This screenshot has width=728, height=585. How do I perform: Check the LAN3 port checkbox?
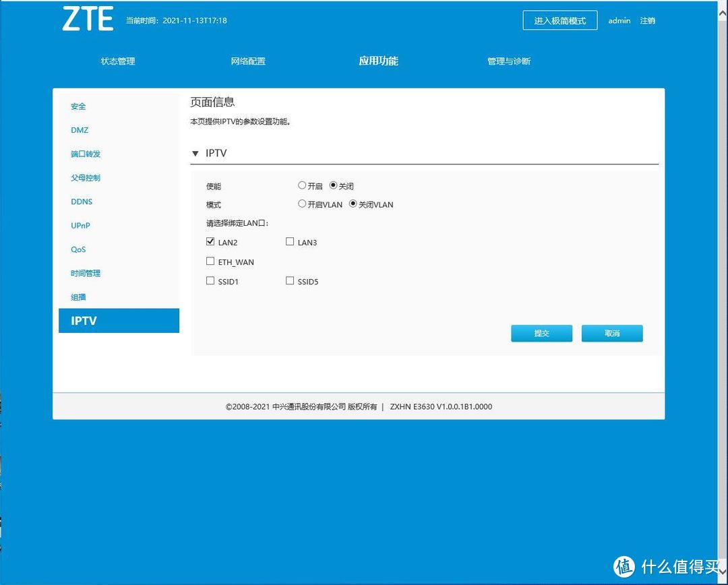290,242
